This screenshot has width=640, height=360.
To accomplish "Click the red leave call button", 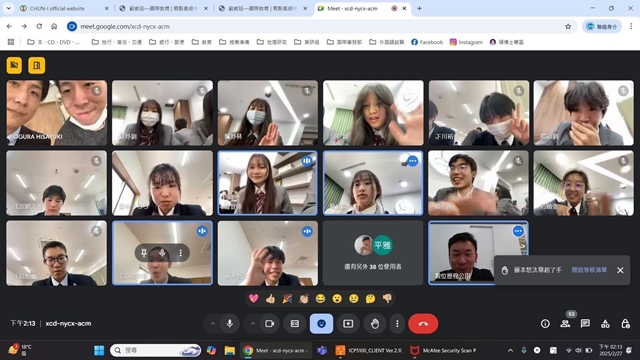I will point(423,324).
